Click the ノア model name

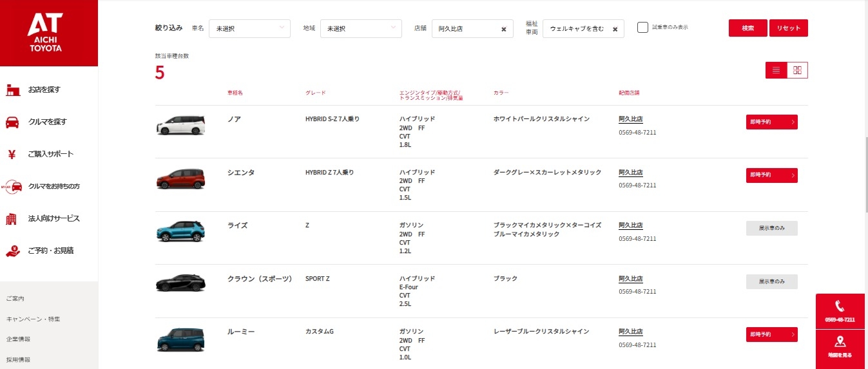tap(234, 119)
